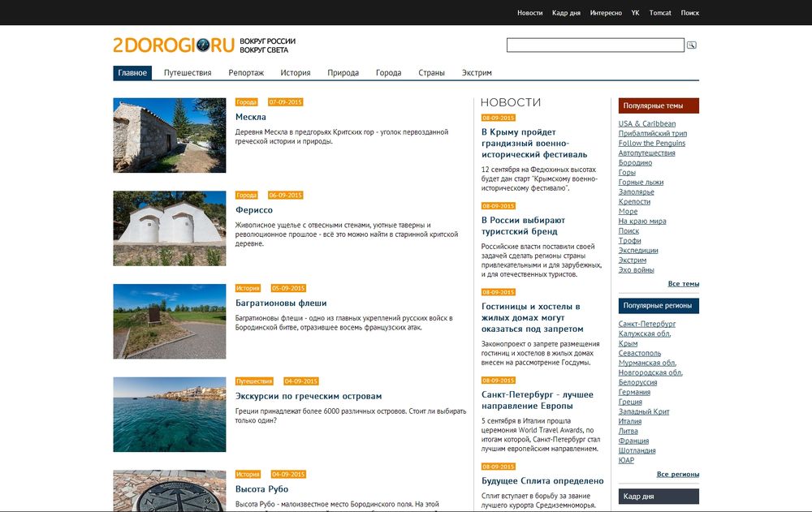812x512 pixels.
Task: Open the Крепости topic link
Action: click(634, 202)
